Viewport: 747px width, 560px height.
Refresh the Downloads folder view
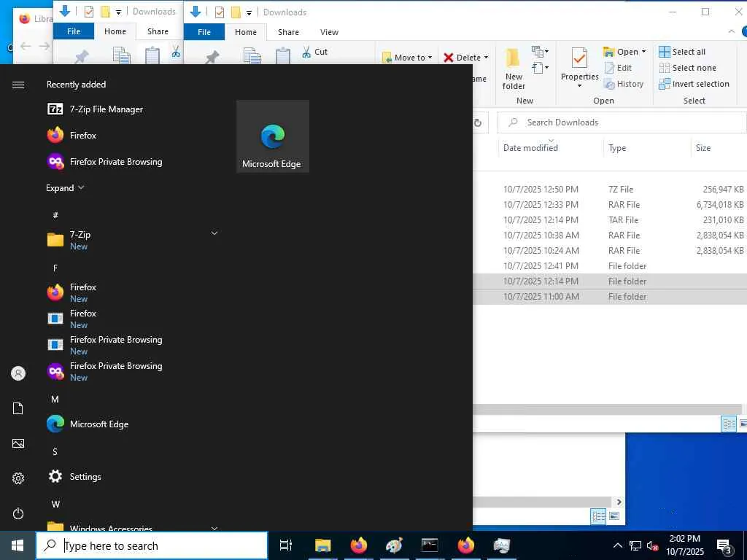(477, 122)
